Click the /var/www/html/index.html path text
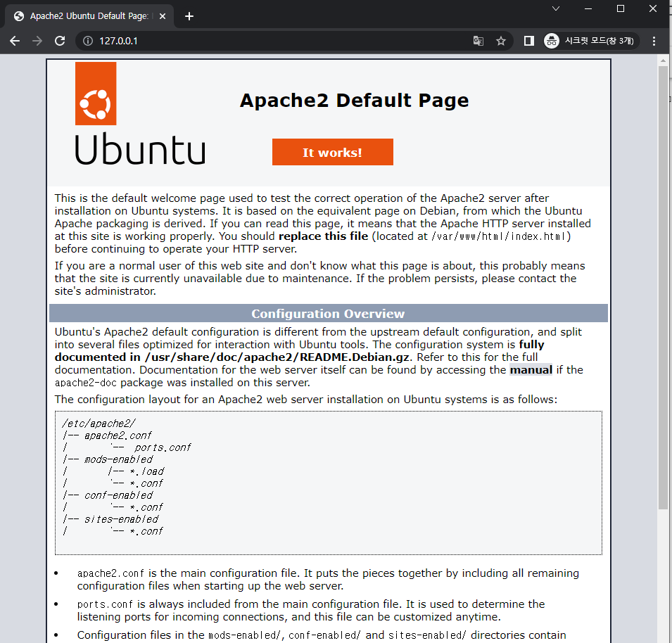 499,236
